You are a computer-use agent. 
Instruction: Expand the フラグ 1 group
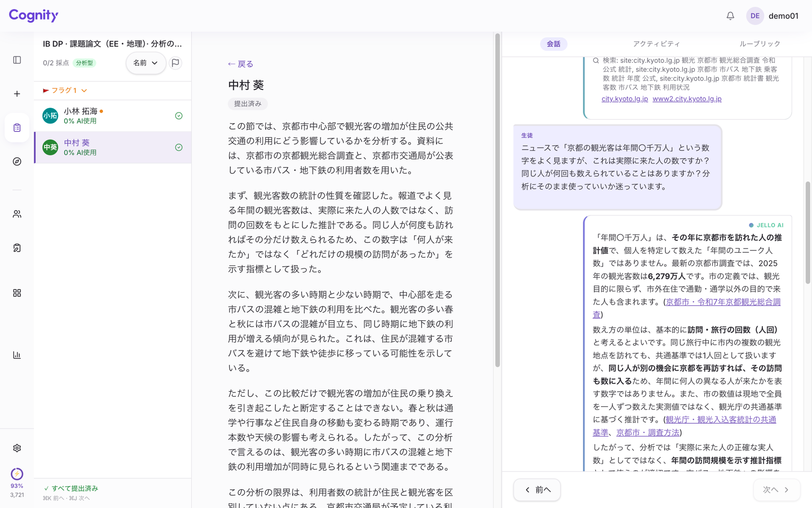[65, 90]
